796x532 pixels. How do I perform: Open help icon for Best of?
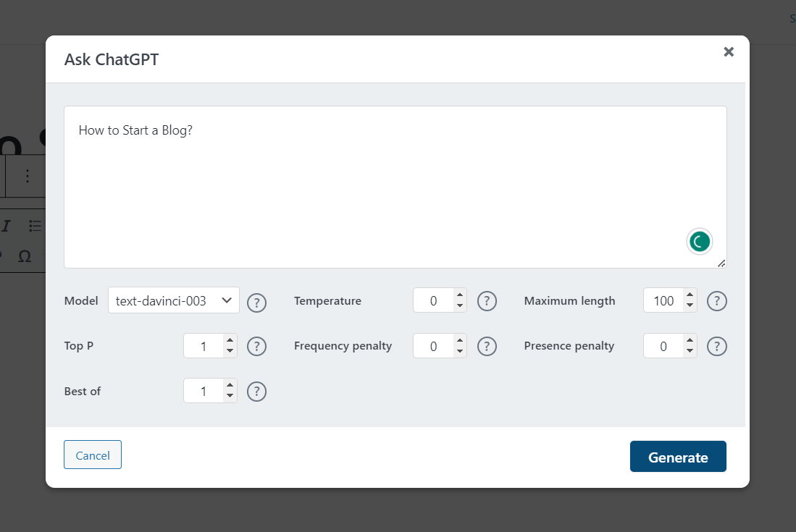256,392
